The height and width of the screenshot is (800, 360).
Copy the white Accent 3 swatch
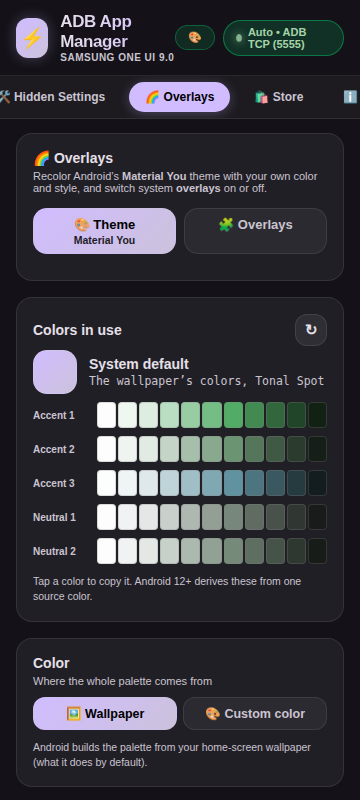pos(107,483)
